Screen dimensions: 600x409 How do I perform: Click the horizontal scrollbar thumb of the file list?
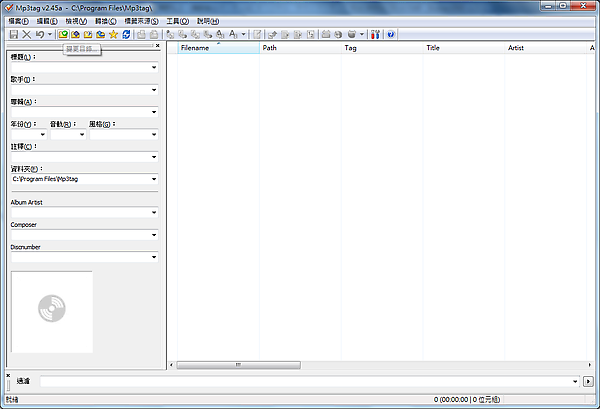238,365
